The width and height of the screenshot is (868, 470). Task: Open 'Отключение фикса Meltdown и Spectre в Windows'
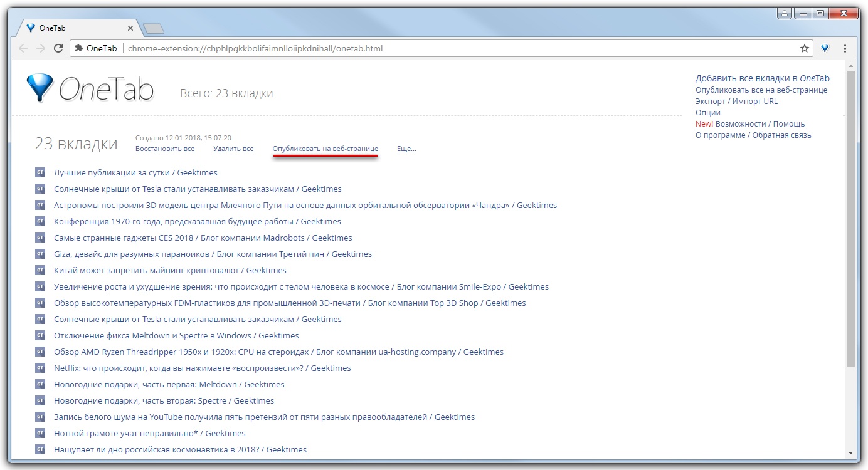tap(176, 335)
